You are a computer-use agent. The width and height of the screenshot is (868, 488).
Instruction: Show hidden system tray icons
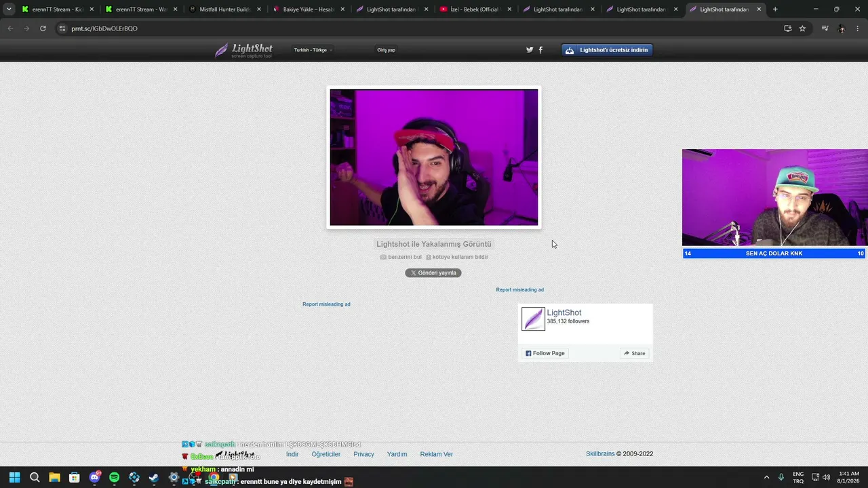click(766, 477)
